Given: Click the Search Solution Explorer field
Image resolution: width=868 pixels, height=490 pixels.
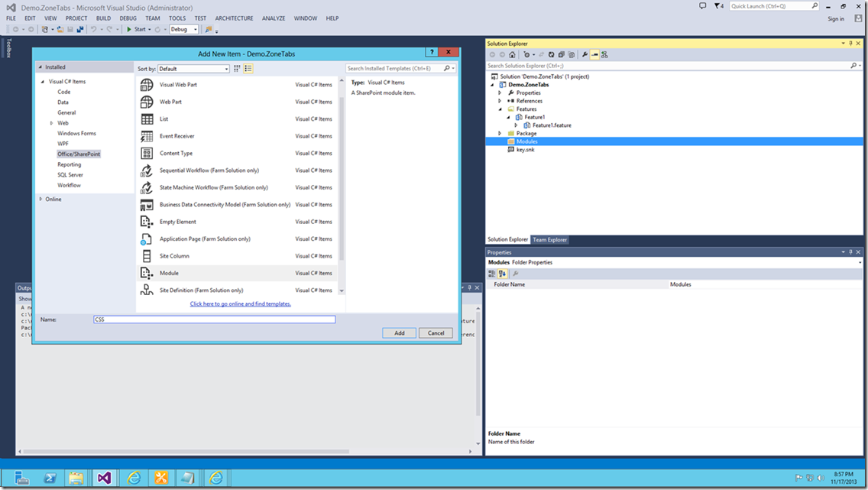Looking at the screenshot, I should [668, 66].
